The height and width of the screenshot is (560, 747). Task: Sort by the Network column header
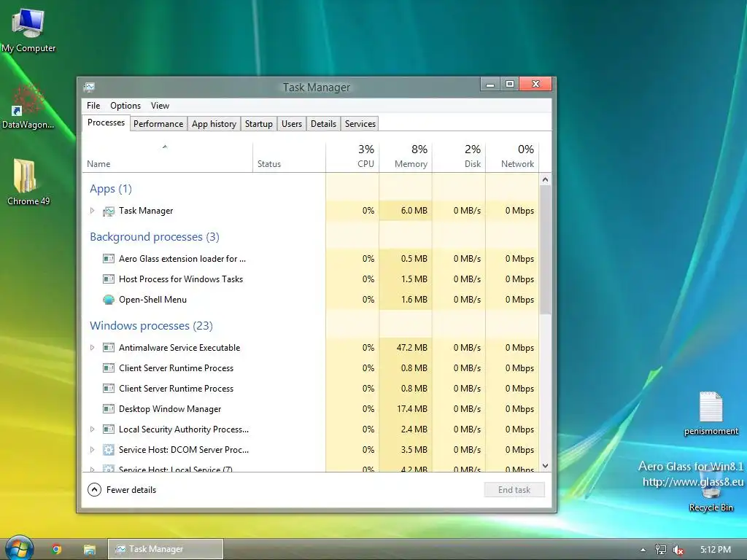512,157
